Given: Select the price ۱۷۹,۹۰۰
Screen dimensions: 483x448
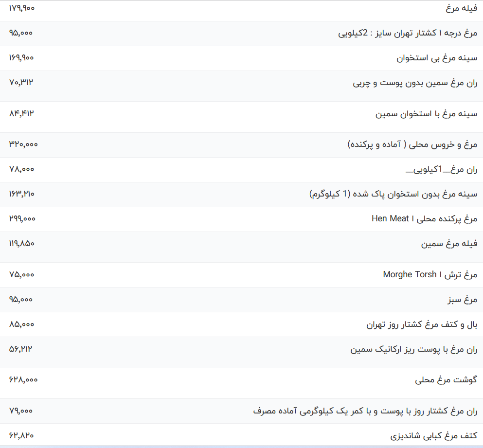Looking at the screenshot, I should click(x=22, y=8).
